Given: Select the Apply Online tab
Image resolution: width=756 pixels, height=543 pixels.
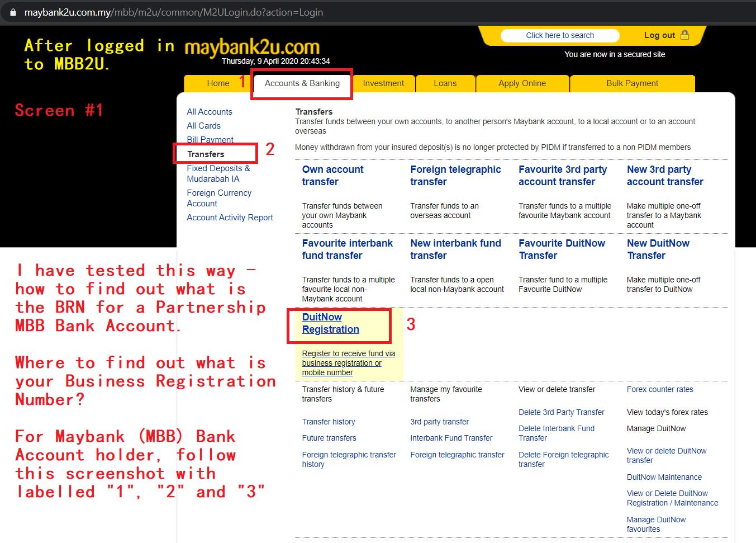Looking at the screenshot, I should [x=522, y=83].
